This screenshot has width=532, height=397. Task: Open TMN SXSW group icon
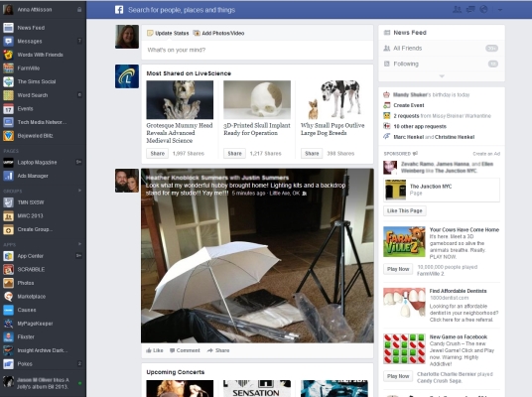[x=8, y=202]
